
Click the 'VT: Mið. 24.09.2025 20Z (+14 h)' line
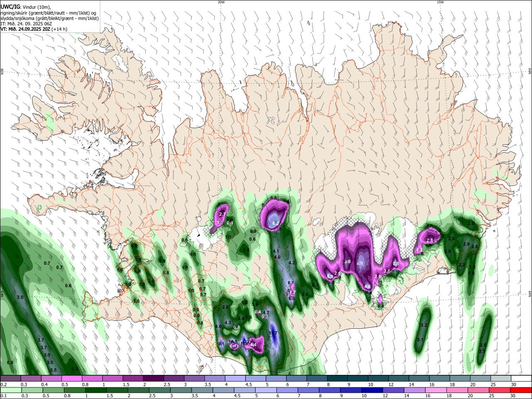click(34, 29)
